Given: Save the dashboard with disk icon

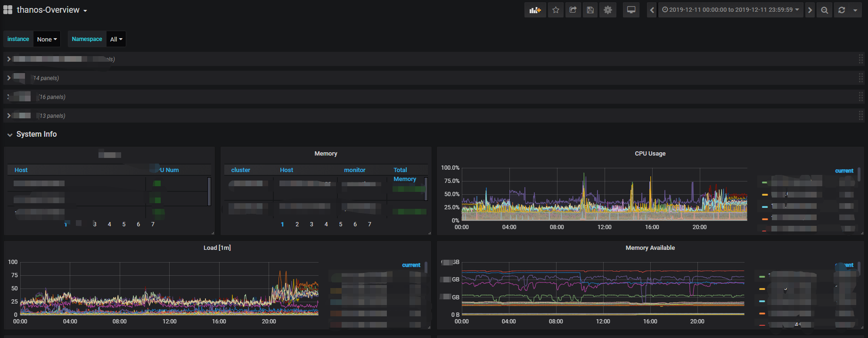Looking at the screenshot, I should click(590, 10).
